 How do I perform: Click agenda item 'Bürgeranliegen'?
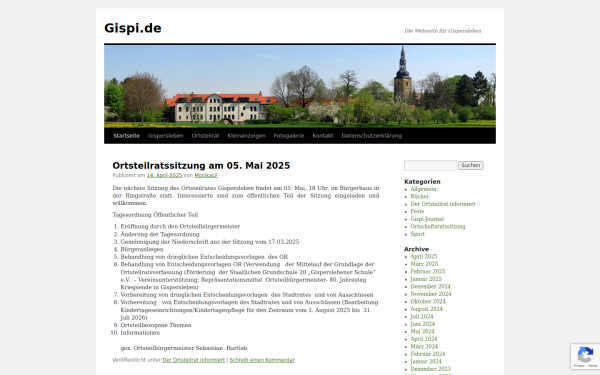[x=142, y=249]
